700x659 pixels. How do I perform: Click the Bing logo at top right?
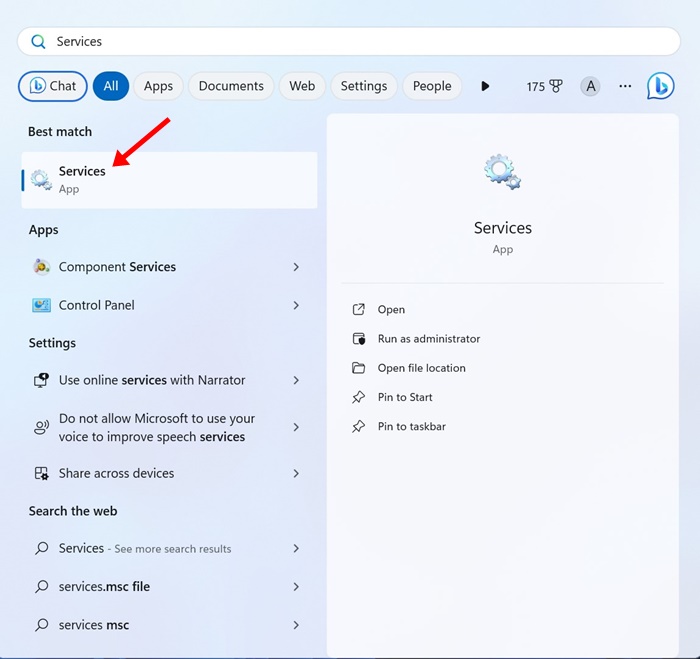click(660, 86)
